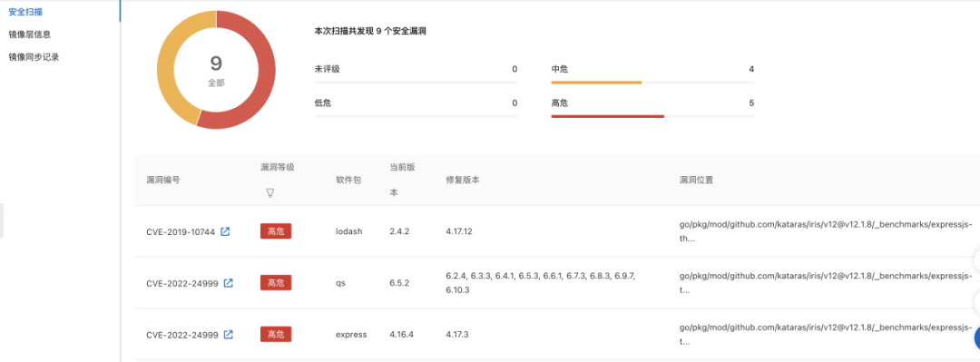This screenshot has width=980, height=362.
Task: Click current version 6.5.2 cell
Action: [x=399, y=283]
